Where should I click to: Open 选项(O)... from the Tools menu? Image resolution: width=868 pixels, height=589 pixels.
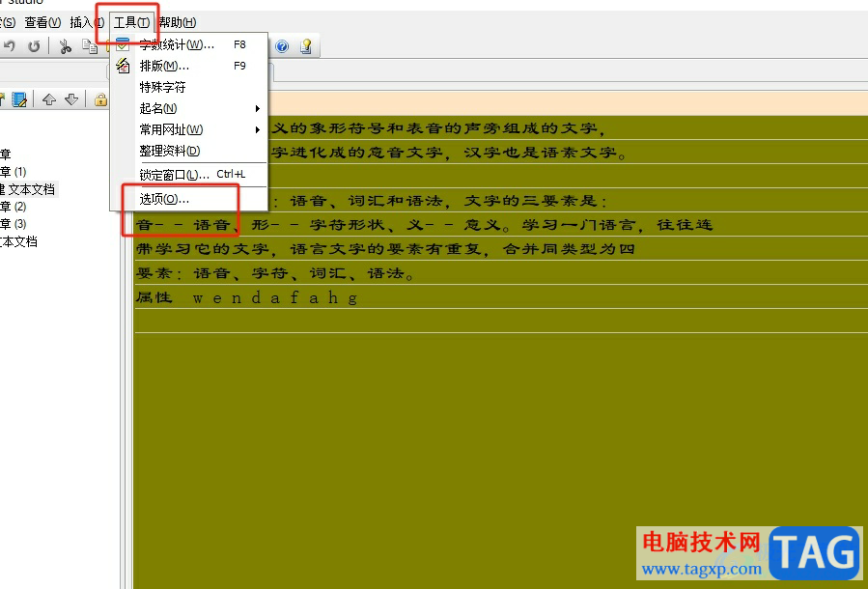click(x=189, y=199)
